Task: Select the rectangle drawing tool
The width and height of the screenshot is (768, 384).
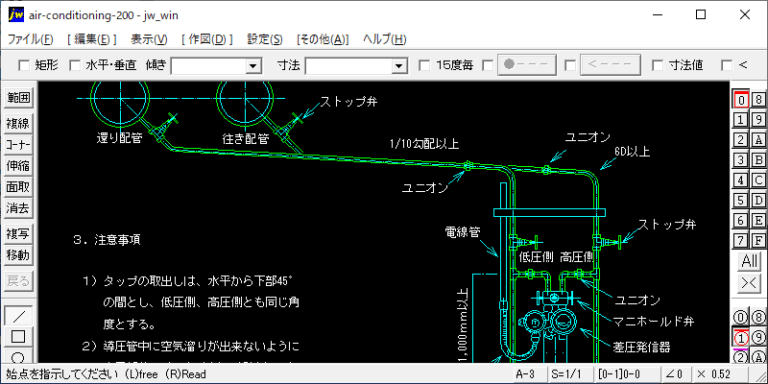Action: (x=18, y=337)
